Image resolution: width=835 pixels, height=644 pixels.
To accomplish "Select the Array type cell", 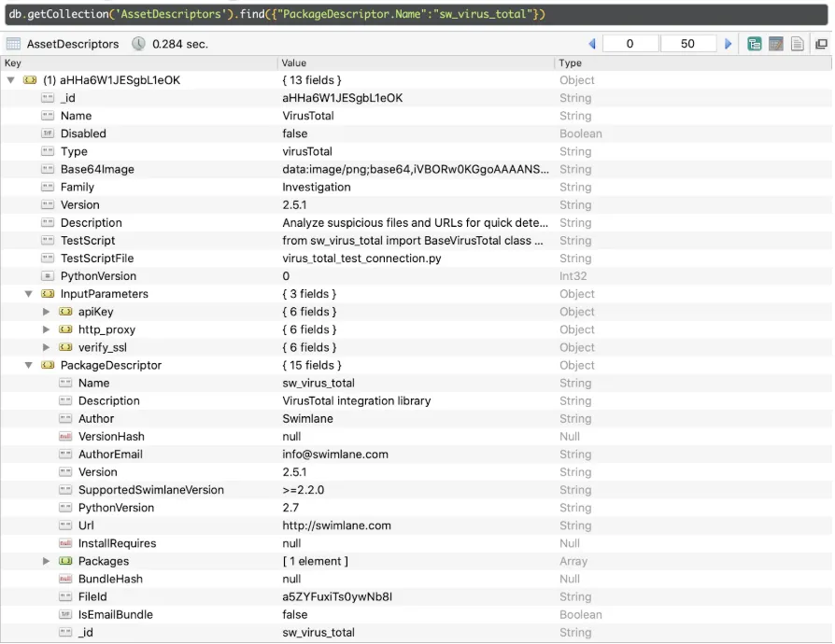I will pos(573,561).
